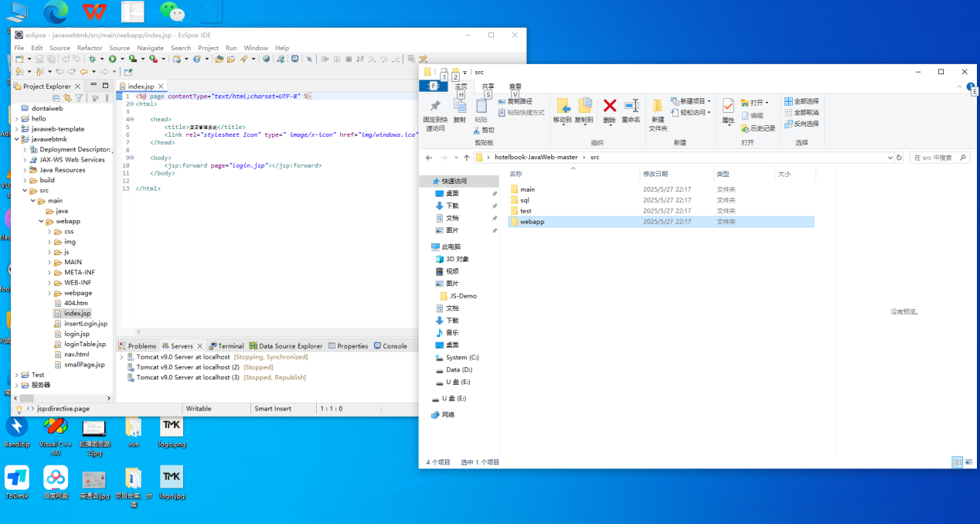Image resolution: width=980 pixels, height=524 pixels.
Task: Click the Rename (重命名) ribbon icon
Action: point(631,107)
